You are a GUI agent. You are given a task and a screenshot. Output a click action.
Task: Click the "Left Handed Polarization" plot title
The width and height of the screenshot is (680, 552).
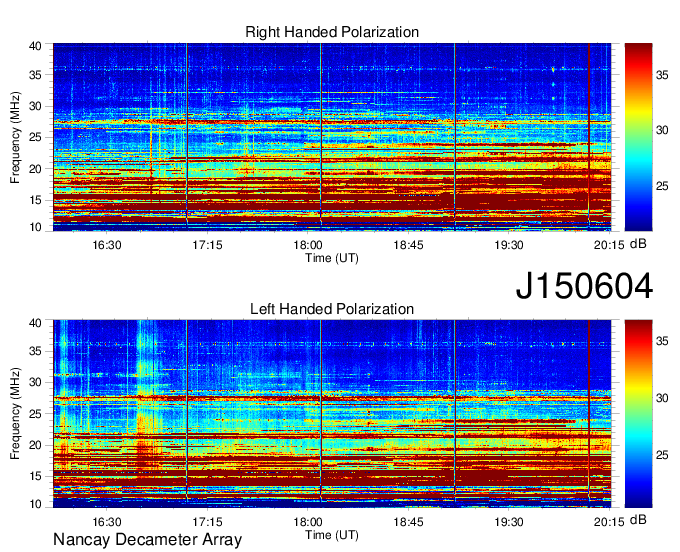point(332,309)
